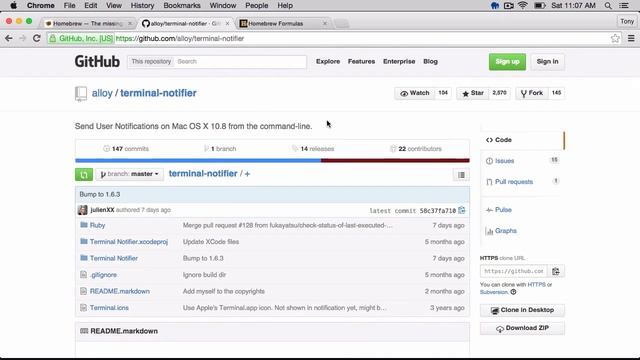This screenshot has width=640, height=360.
Task: Click the language bar blue segment
Action: [198, 160]
